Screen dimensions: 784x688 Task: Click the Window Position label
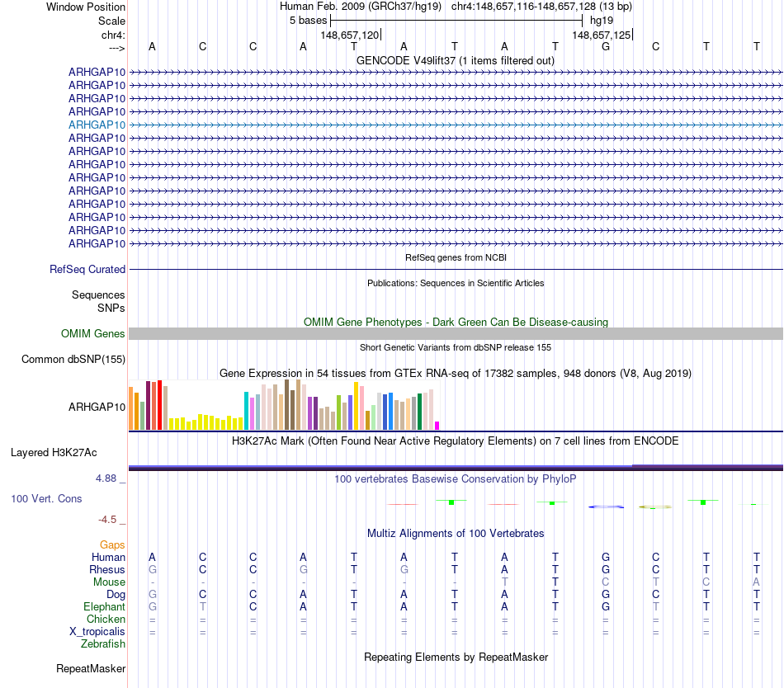pyautogui.click(x=86, y=7)
